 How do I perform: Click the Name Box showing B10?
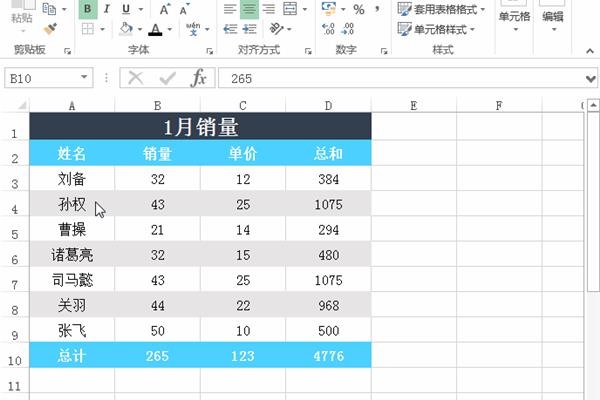tap(41, 78)
